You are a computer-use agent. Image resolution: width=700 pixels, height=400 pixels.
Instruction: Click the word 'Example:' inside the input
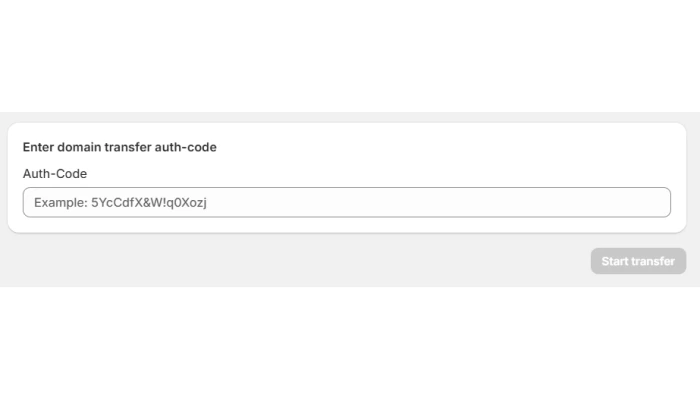[x=61, y=203]
